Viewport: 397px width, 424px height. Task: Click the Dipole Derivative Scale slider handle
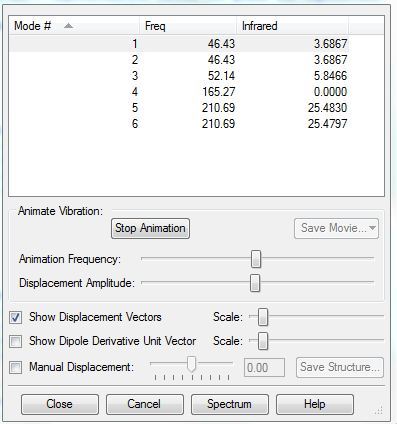tap(263, 341)
